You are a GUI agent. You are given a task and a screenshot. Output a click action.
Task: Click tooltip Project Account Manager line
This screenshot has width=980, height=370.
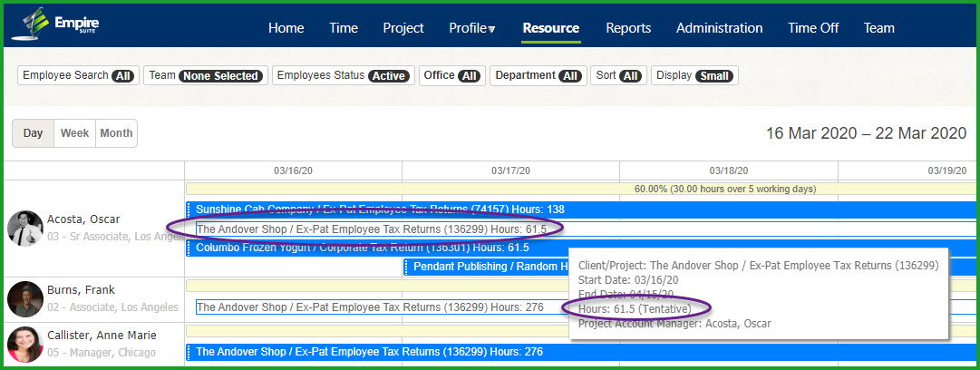coord(674,323)
